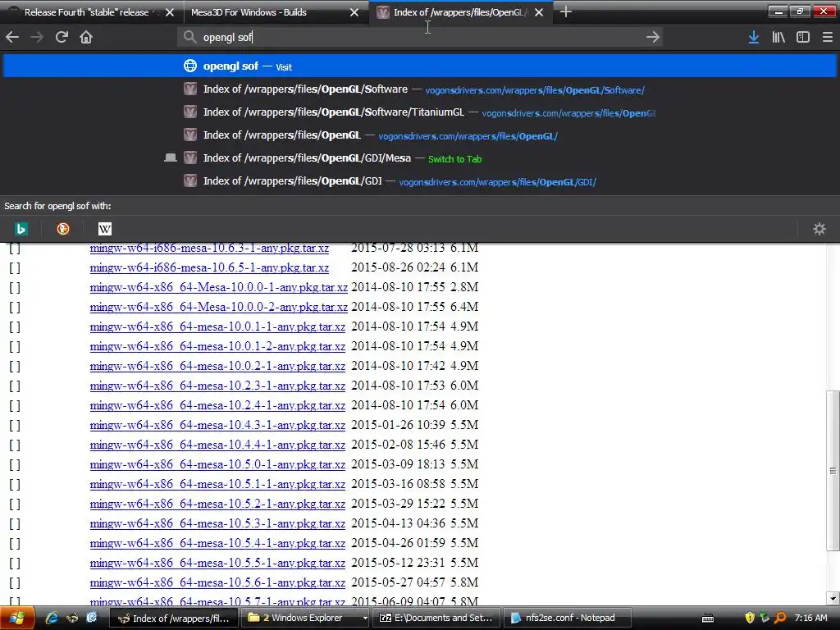Search with the Bing engine icon
The height and width of the screenshot is (630, 840).
21,230
